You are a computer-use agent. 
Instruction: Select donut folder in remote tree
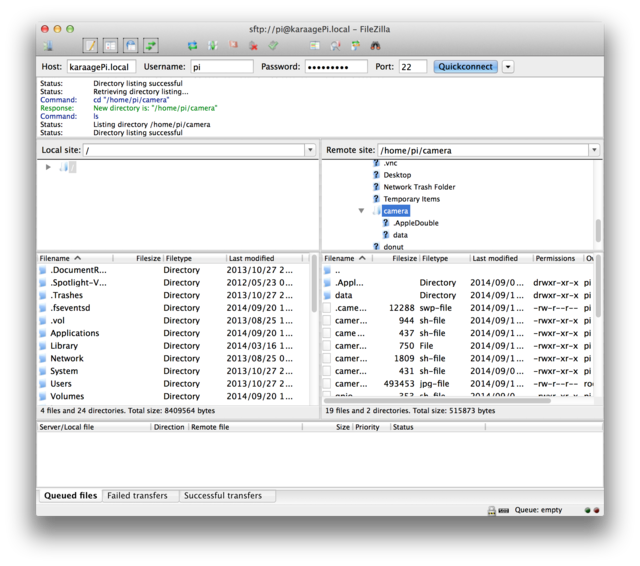pyautogui.click(x=393, y=247)
